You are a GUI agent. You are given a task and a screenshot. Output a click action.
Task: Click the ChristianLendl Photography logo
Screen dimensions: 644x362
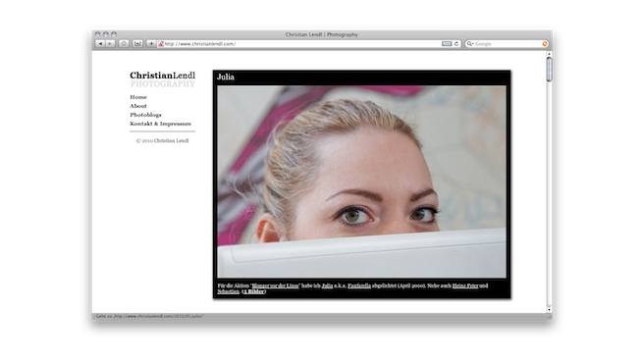163,79
